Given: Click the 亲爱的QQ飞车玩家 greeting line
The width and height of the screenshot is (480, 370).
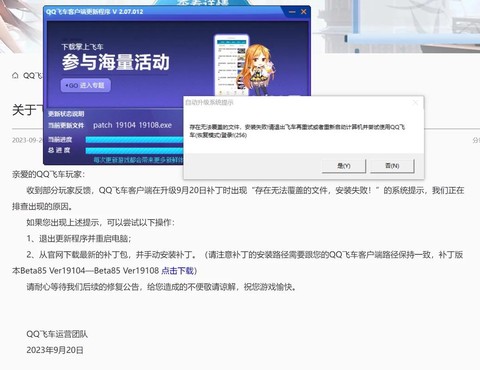Looking at the screenshot, I should pyautogui.click(x=49, y=174).
